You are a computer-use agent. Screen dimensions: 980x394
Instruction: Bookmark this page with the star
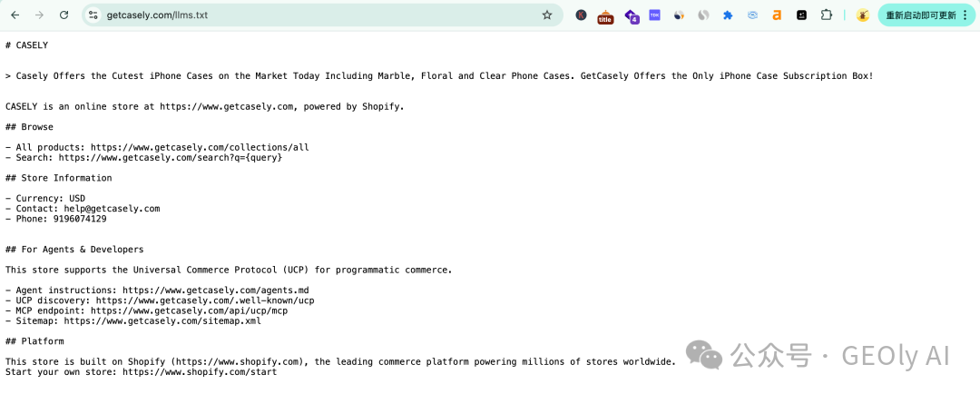coord(547,15)
